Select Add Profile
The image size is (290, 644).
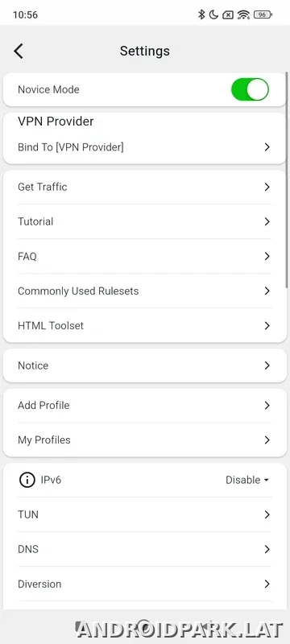click(144, 406)
